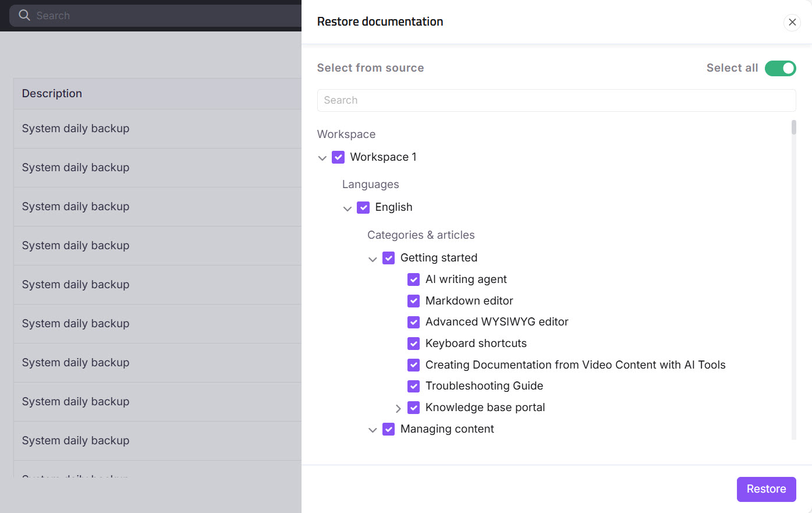Deselect the Advanced WYSIWYG editor article
812x513 pixels.
pos(413,322)
